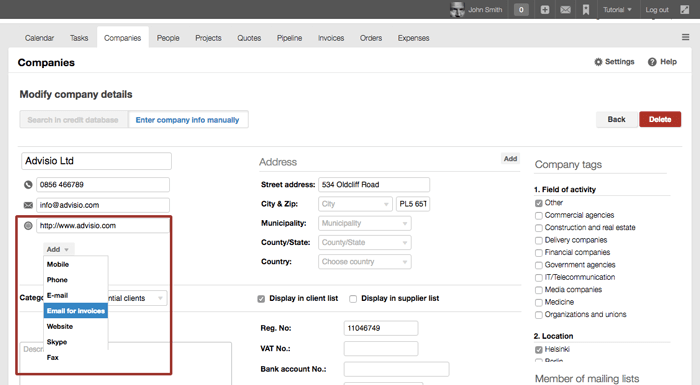Click the Settings gear icon
The width and height of the screenshot is (700, 385).
(x=598, y=62)
